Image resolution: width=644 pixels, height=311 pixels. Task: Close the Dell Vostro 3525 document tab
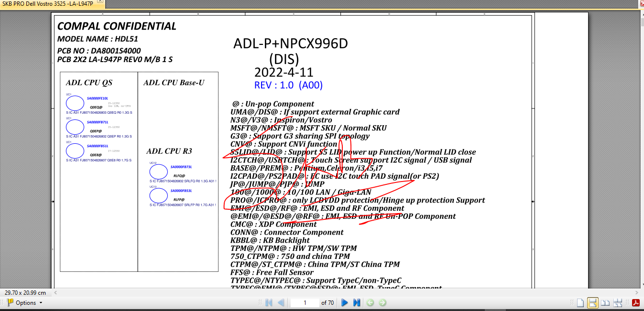pyautogui.click(x=99, y=2)
